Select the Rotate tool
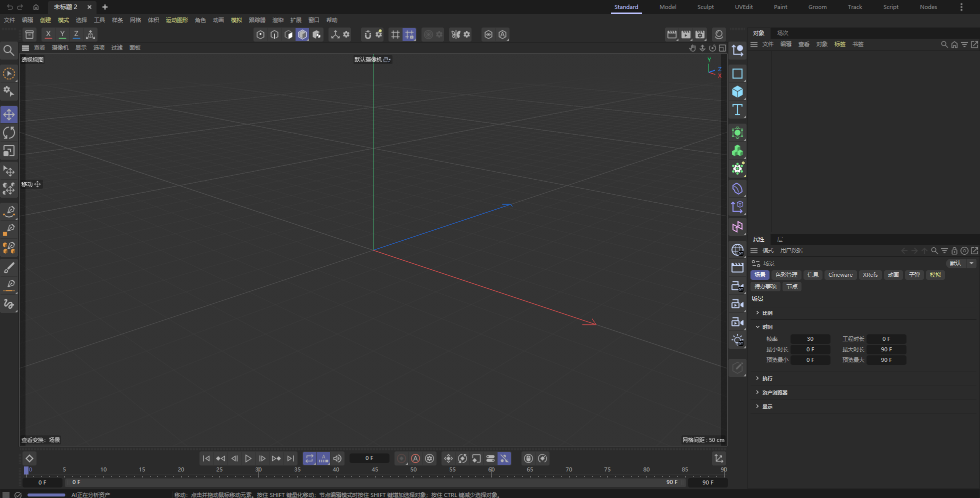 coord(9,132)
